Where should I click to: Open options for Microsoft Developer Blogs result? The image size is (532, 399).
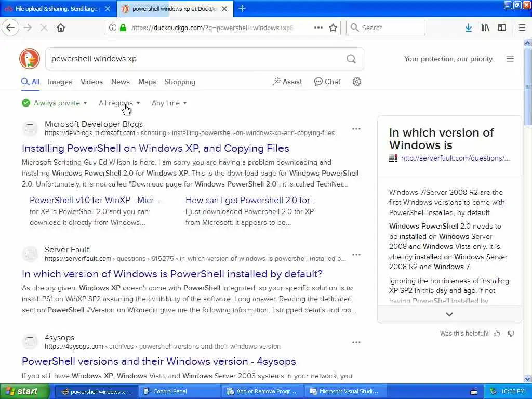356,129
